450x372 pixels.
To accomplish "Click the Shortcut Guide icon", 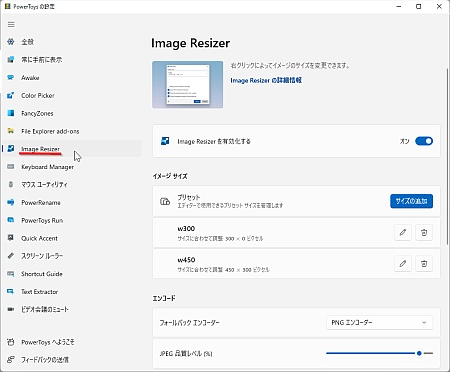I will (x=11, y=274).
